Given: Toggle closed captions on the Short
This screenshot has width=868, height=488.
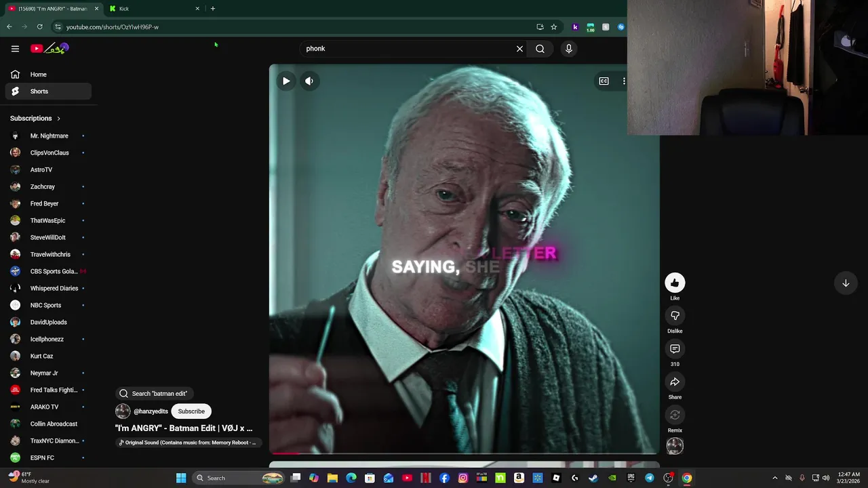Looking at the screenshot, I should [604, 81].
